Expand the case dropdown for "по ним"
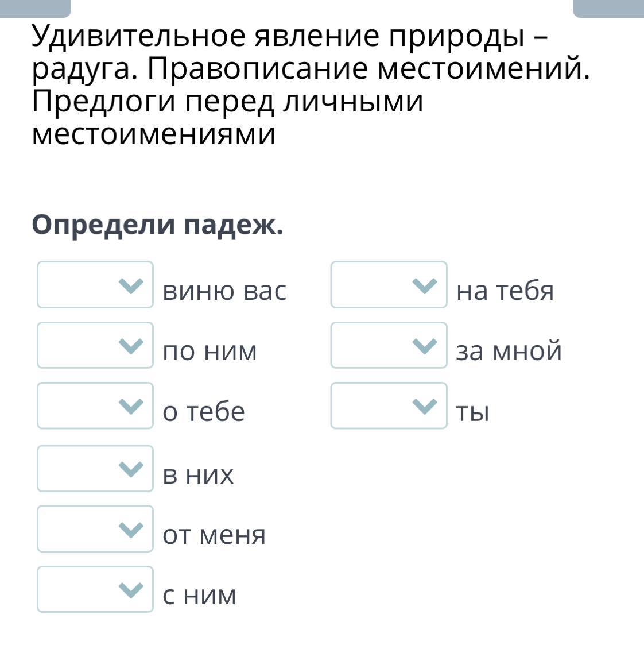The image size is (644, 645). coord(95,345)
